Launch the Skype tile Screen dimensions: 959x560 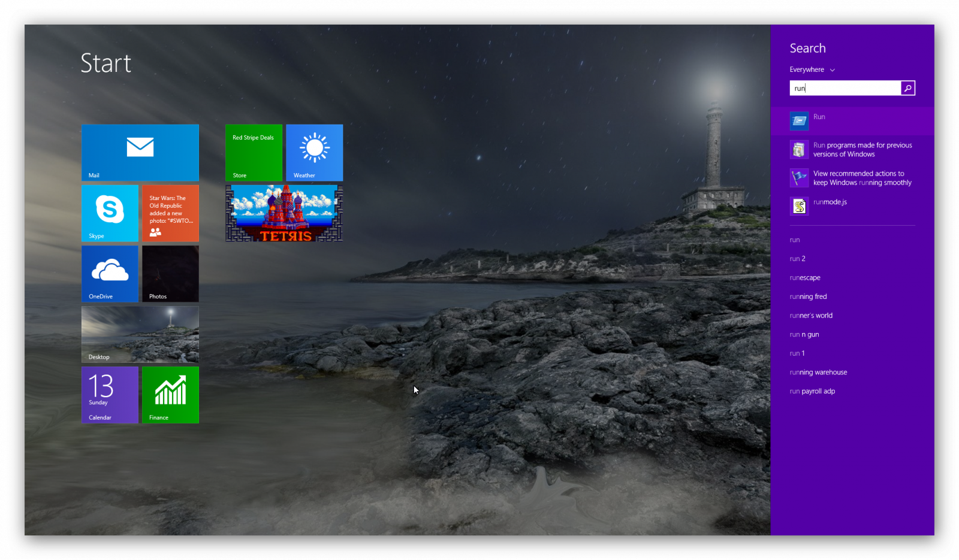click(x=110, y=213)
